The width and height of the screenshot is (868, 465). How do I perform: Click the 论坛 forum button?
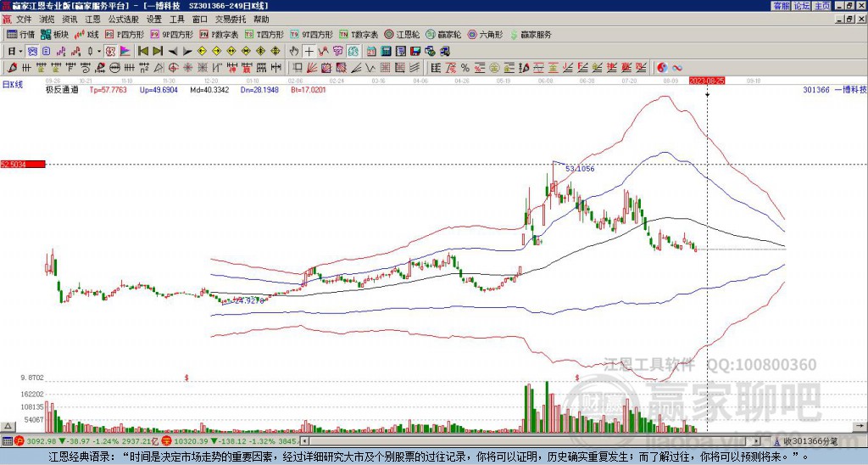coord(802,6)
